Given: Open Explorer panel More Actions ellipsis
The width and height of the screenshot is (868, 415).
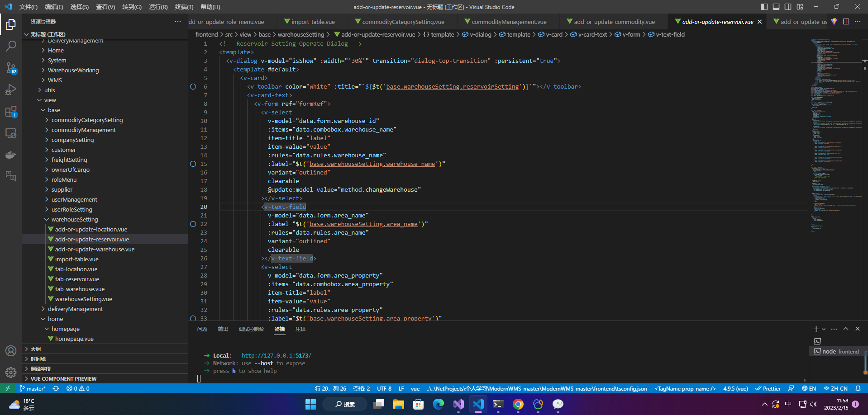Looking at the screenshot, I should 178,22.
